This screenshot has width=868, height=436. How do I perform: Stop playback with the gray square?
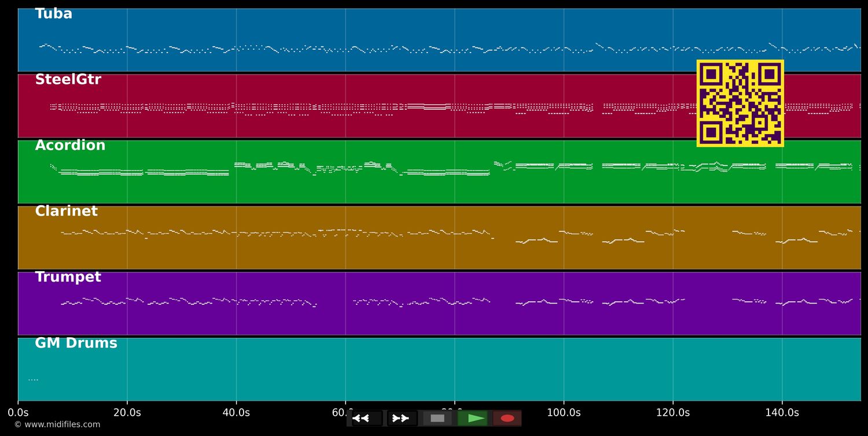437,418
